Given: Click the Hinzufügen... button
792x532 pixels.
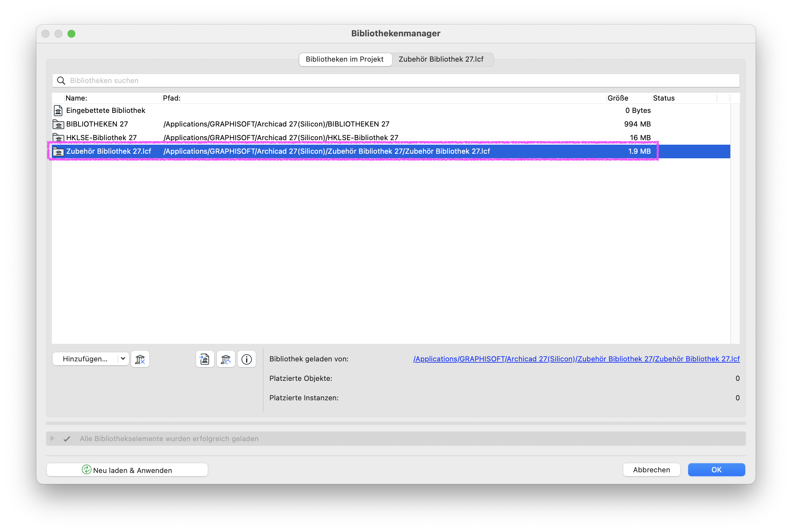Looking at the screenshot, I should point(85,359).
